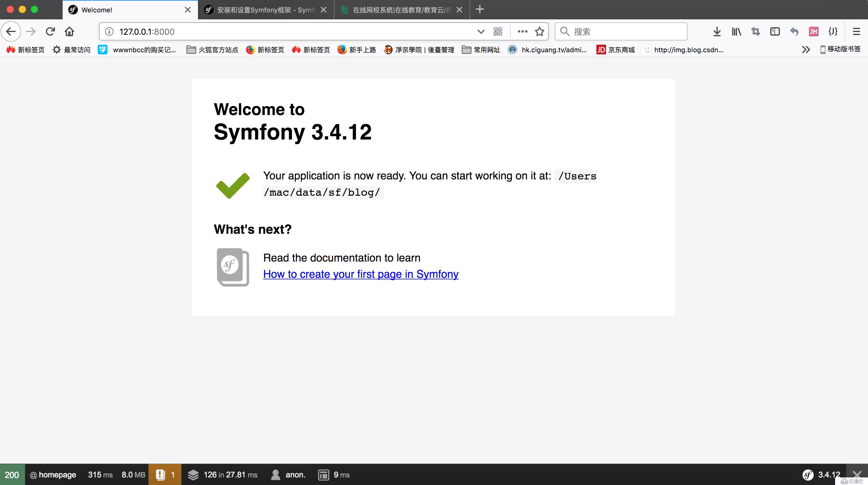Click the undo arrow extension icon
The height and width of the screenshot is (485, 868).
(794, 31)
